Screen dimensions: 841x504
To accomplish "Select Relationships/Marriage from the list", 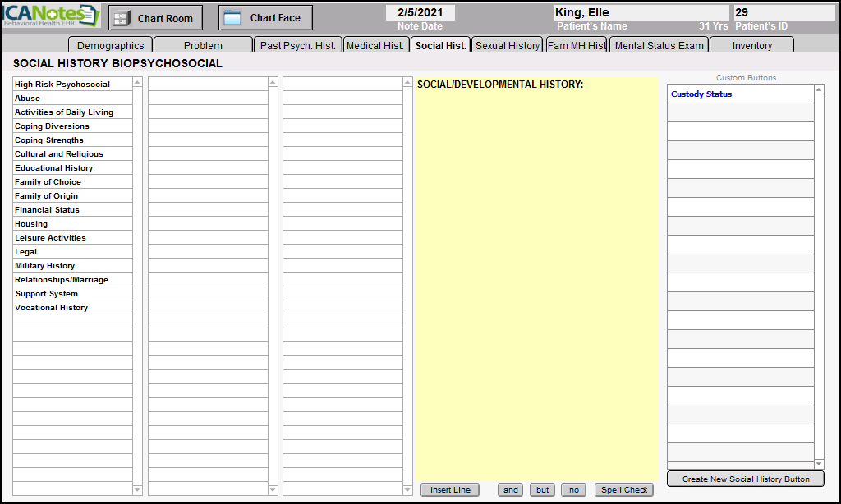I will coord(62,280).
